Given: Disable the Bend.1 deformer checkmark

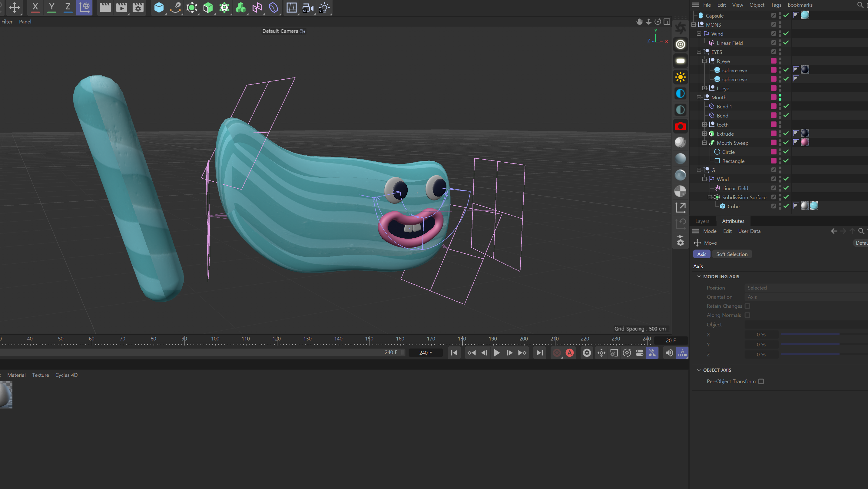Looking at the screenshot, I should 786,106.
